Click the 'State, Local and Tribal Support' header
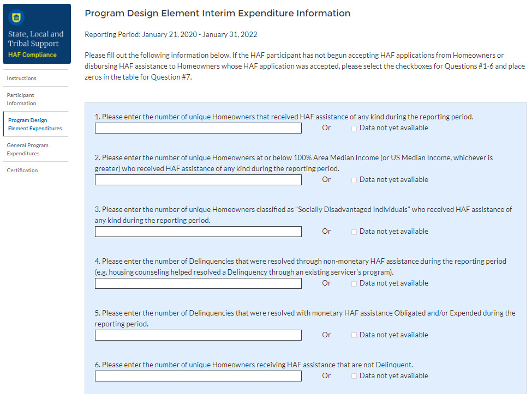The width and height of the screenshot is (532, 394). pyautogui.click(x=35, y=39)
